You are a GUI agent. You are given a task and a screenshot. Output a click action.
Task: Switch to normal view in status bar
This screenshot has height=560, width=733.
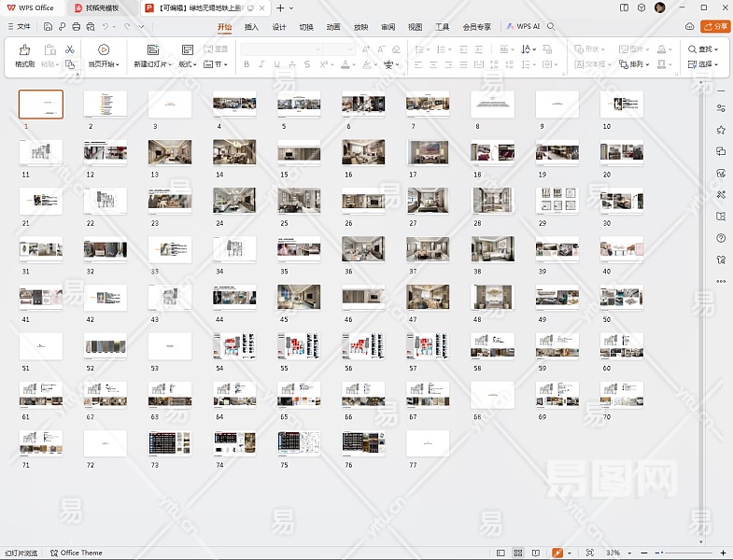point(500,553)
